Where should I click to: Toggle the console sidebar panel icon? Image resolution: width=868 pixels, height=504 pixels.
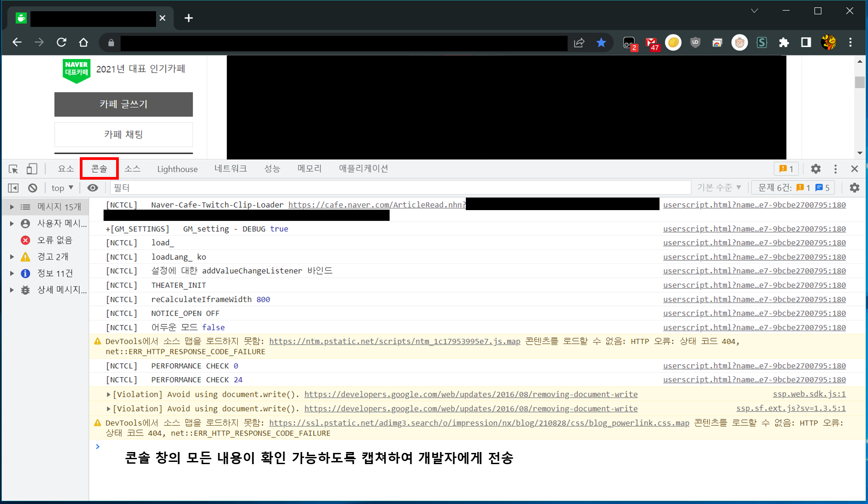pyautogui.click(x=13, y=188)
